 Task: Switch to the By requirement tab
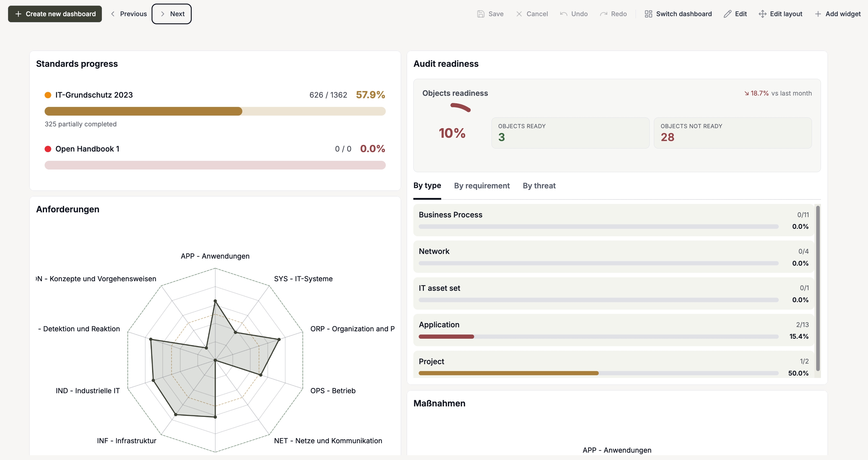[x=482, y=186]
